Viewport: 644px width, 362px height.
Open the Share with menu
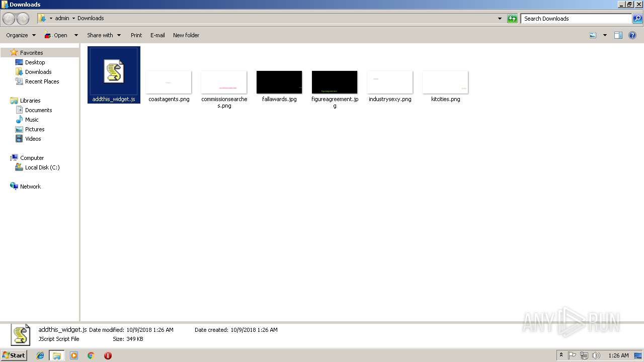104,35
